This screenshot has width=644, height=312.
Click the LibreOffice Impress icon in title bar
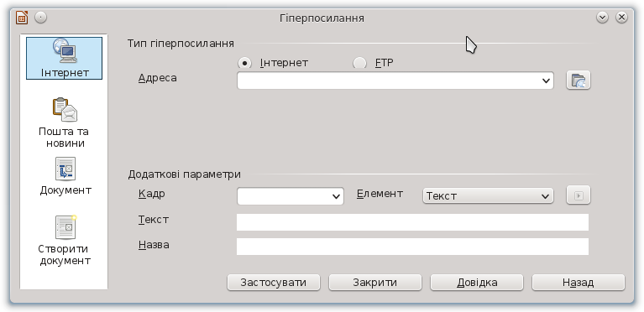coord(22,18)
